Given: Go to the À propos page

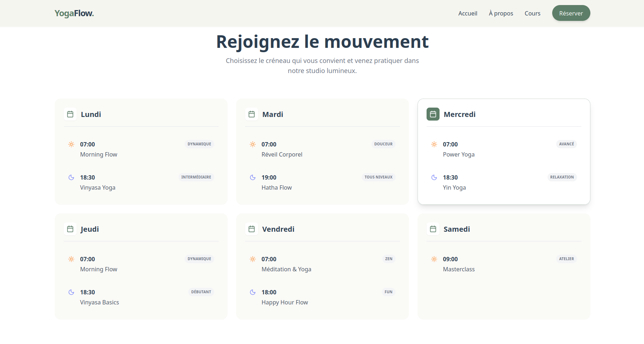Looking at the screenshot, I should coord(501,13).
